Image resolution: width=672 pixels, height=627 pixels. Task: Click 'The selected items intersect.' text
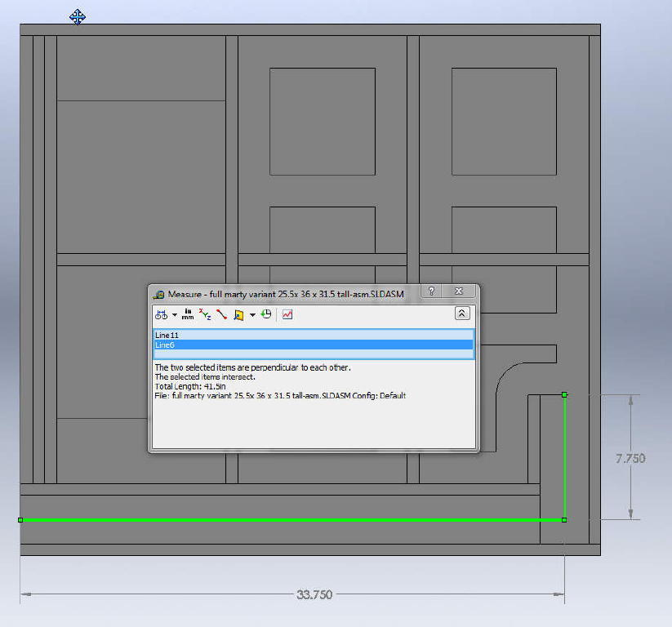coord(205,376)
